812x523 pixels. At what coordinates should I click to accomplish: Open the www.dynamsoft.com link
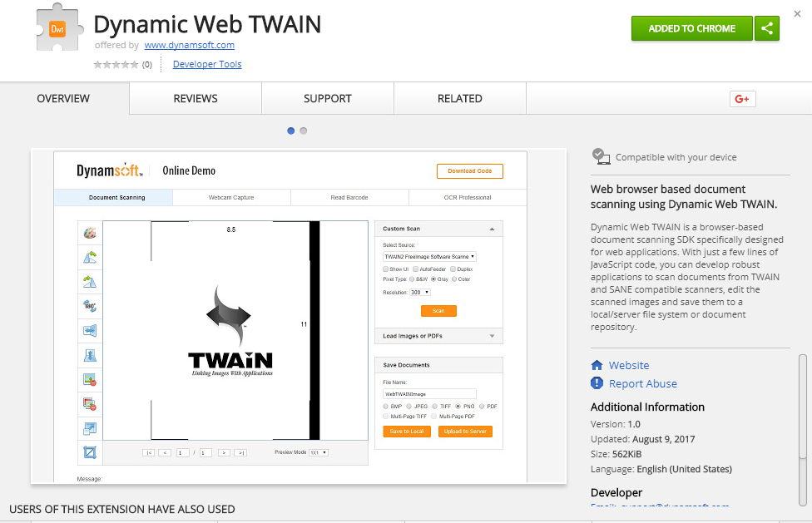coord(190,46)
